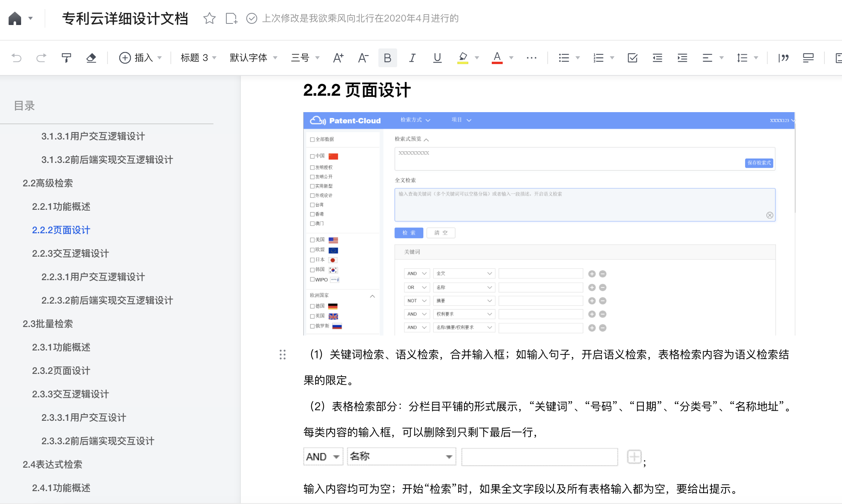
Task: Click the AND 名称 search row image
Action: click(473, 456)
